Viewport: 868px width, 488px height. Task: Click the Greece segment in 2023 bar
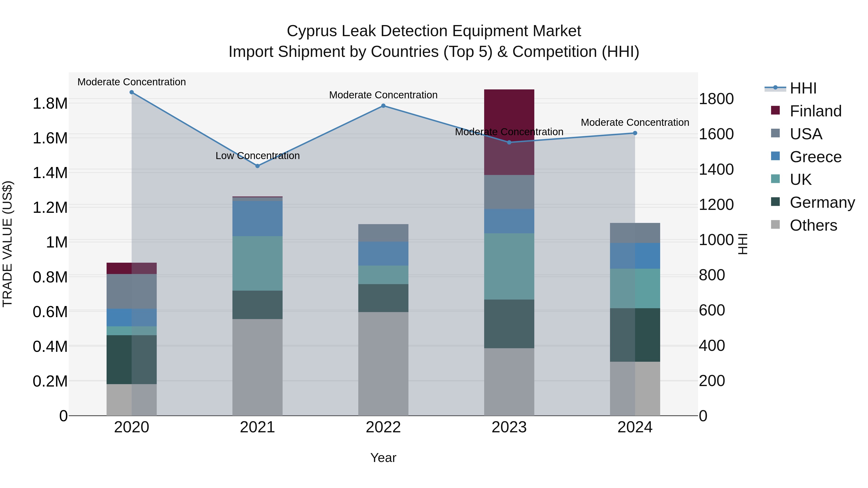[x=509, y=221]
